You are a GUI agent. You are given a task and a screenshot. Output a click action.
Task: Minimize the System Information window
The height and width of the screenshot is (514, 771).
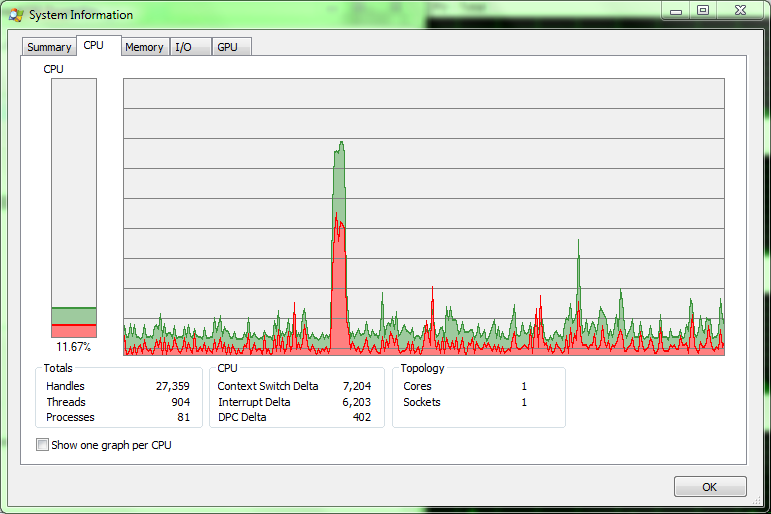pyautogui.click(x=676, y=10)
